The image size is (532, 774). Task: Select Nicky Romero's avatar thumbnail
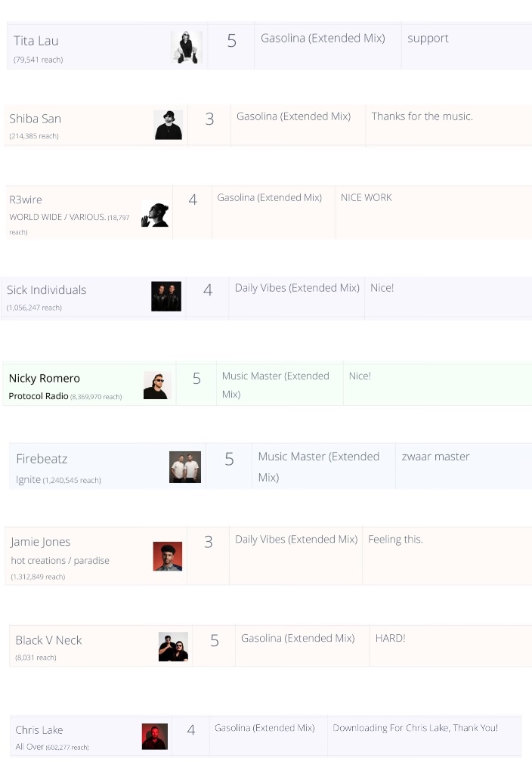click(157, 385)
